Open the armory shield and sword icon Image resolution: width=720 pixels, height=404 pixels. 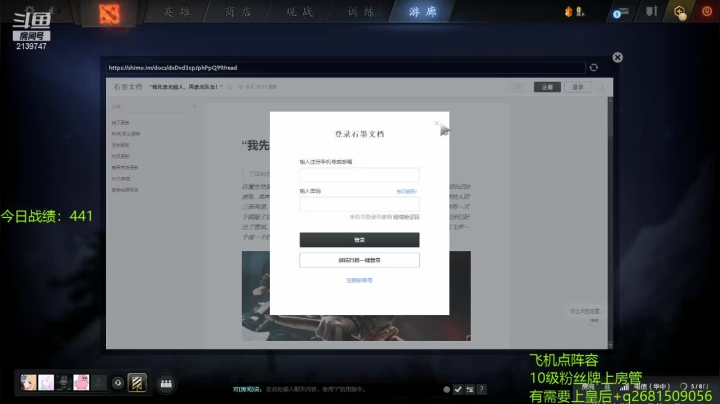tap(652, 11)
